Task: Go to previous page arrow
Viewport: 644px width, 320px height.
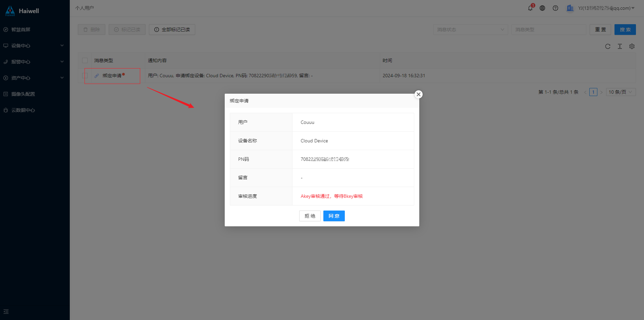Action: pyautogui.click(x=585, y=92)
